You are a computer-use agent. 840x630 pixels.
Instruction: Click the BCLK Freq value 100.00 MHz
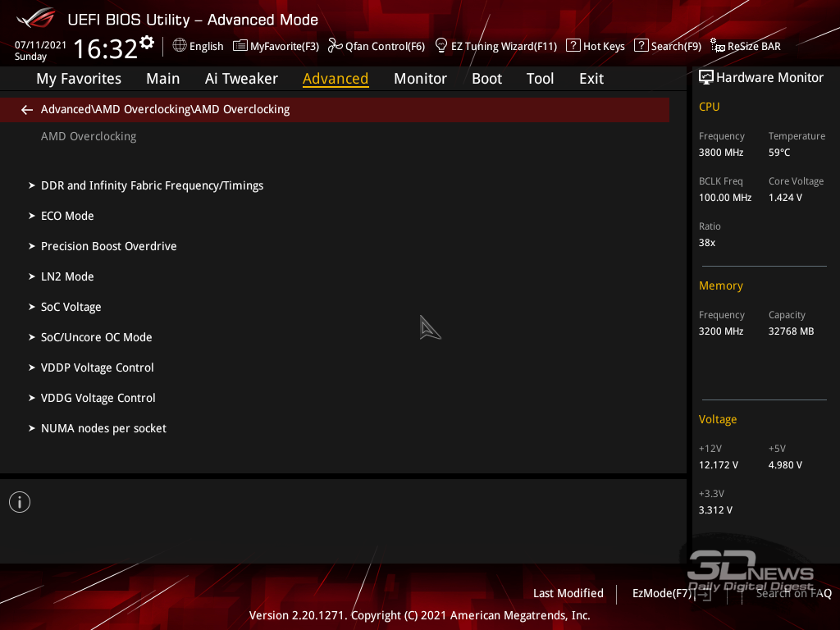click(725, 197)
